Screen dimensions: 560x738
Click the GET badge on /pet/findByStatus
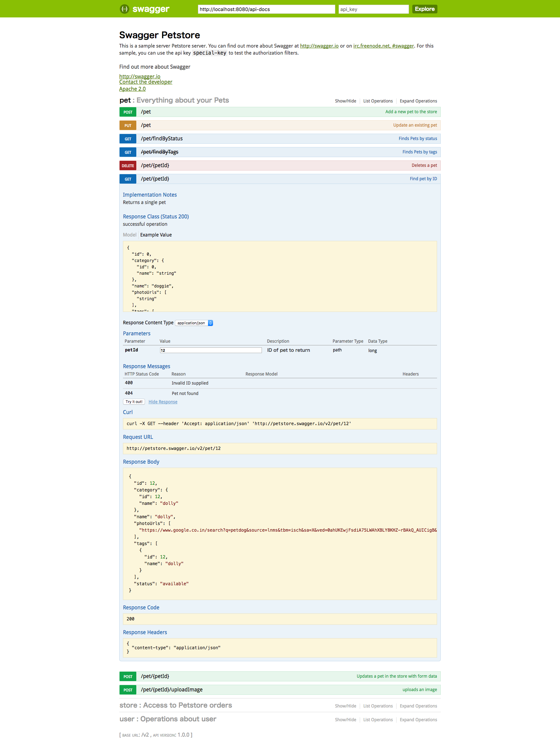click(128, 139)
